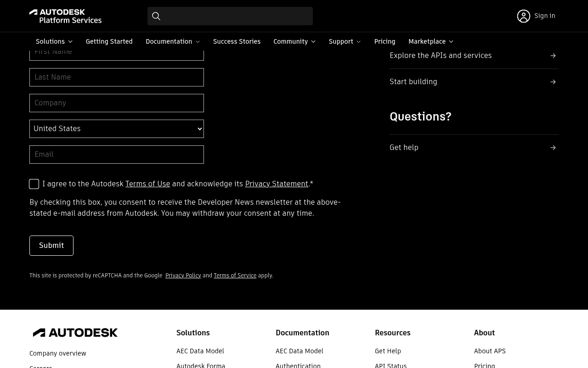This screenshot has width=588, height=368.
Task: Open Getting Started in navigation bar
Action: pyautogui.click(x=109, y=41)
